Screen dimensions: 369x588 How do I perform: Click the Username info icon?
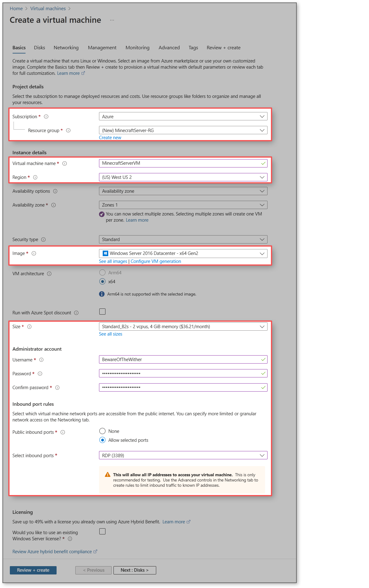click(x=42, y=360)
